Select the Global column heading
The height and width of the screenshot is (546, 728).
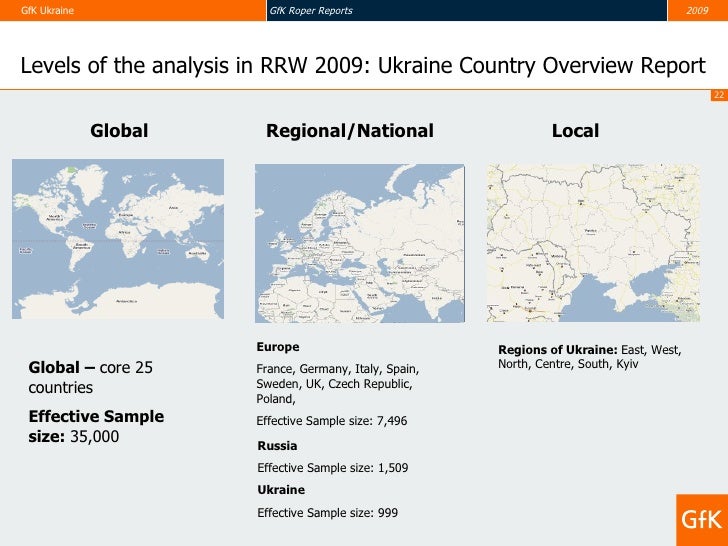coord(119,130)
